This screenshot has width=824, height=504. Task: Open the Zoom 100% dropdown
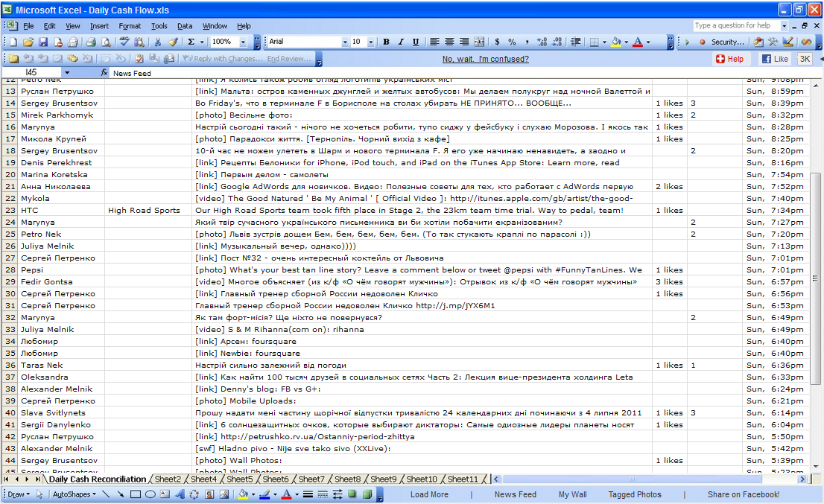point(243,42)
